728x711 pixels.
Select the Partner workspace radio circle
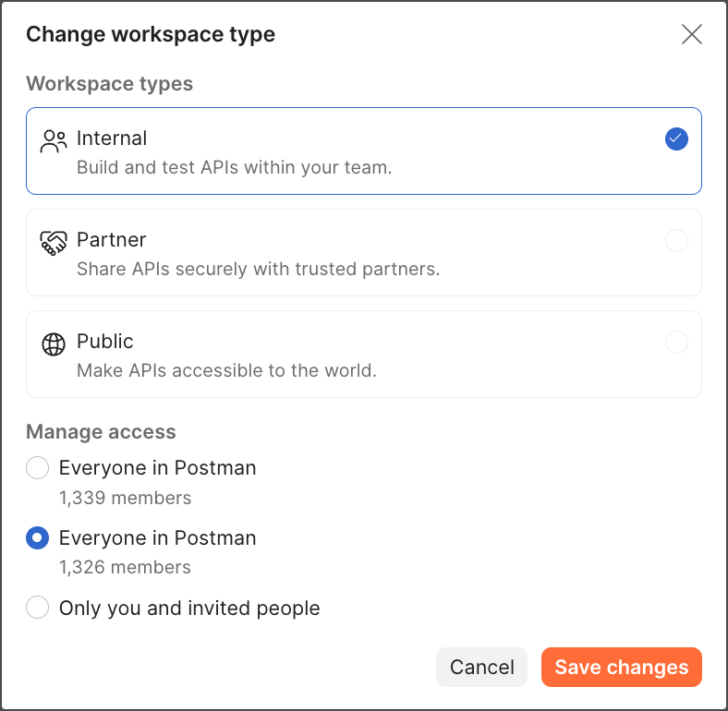[x=676, y=241]
